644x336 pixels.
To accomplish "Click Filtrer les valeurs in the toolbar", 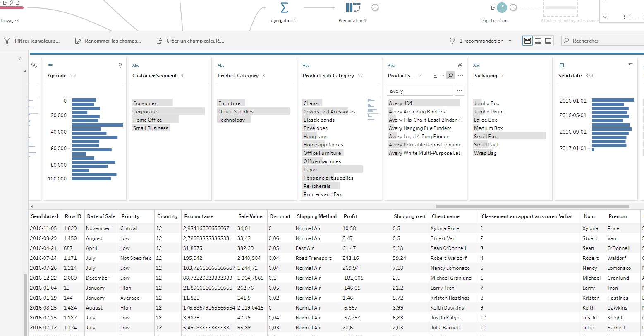I will click(x=32, y=41).
